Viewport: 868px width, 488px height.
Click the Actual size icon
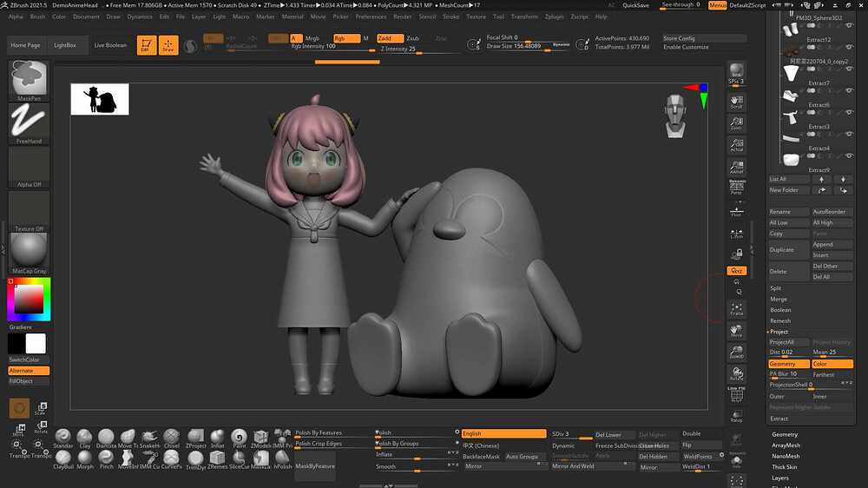(x=736, y=145)
